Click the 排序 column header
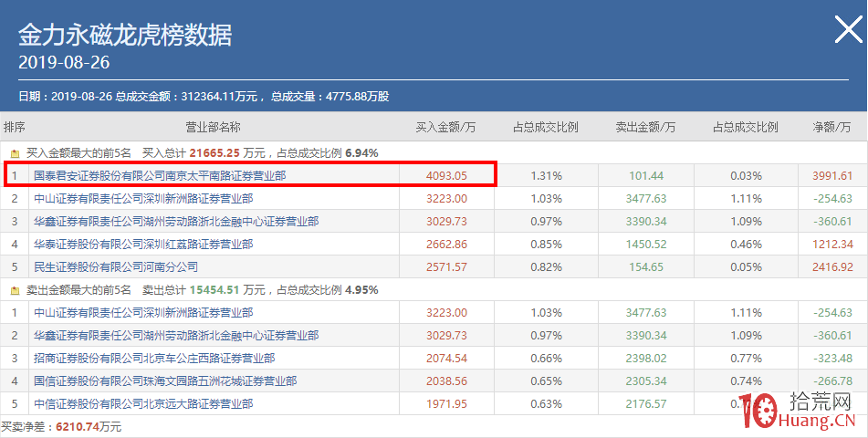868x438 pixels. point(15,127)
